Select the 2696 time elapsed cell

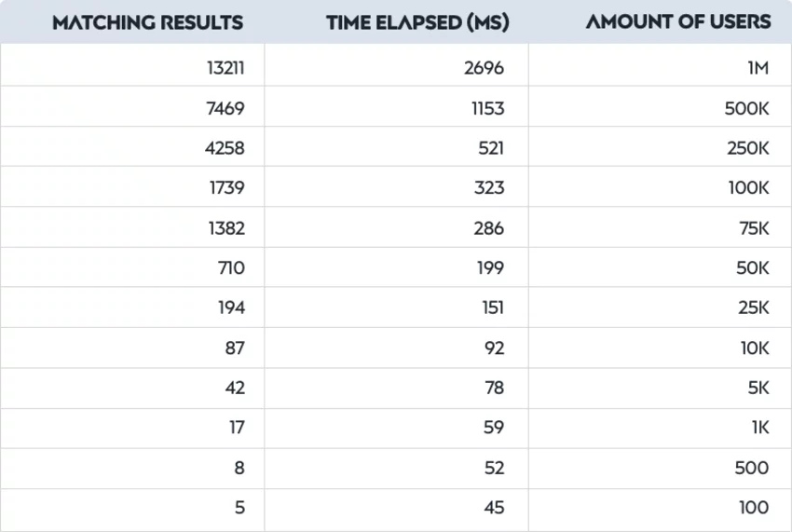tap(397, 65)
